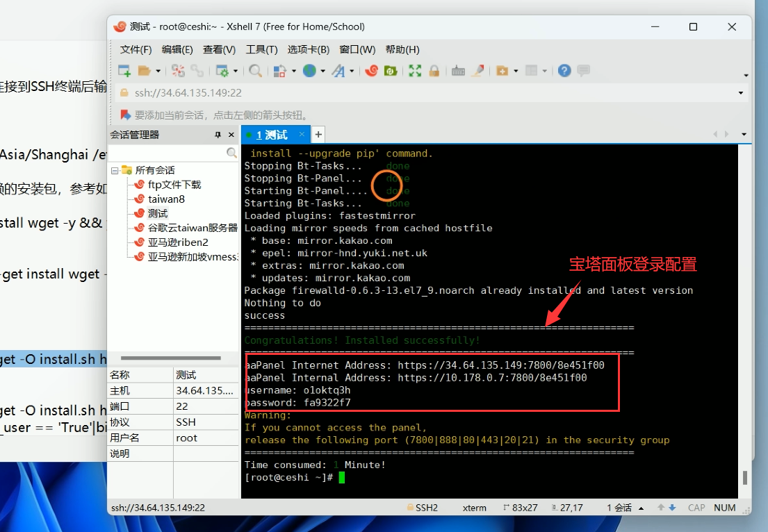Select the taiwan8 session
The height and width of the screenshot is (532, 768).
166,199
